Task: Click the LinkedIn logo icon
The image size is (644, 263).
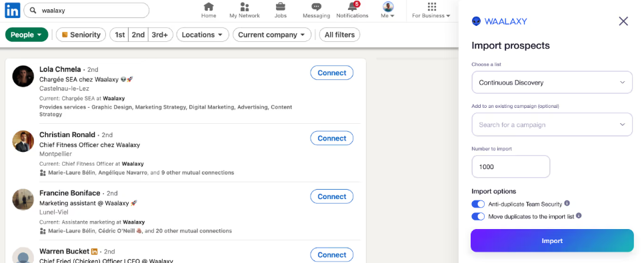Action: (x=12, y=10)
